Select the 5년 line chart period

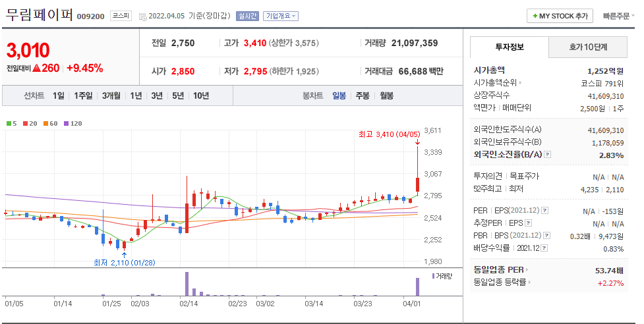click(x=178, y=95)
